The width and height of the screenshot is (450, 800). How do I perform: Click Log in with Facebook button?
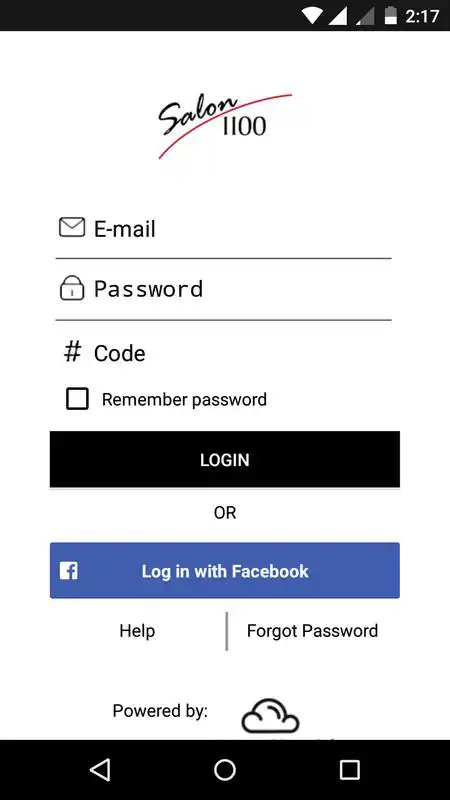coord(225,570)
